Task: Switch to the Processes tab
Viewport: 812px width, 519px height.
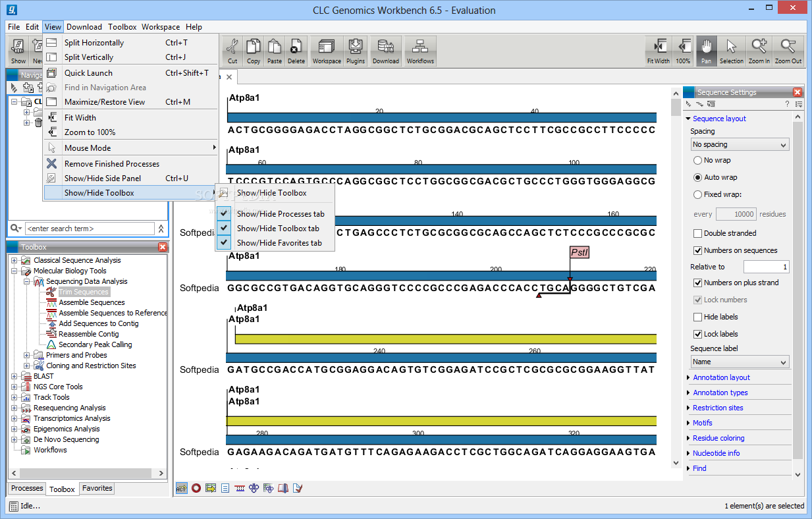Action: 27,488
